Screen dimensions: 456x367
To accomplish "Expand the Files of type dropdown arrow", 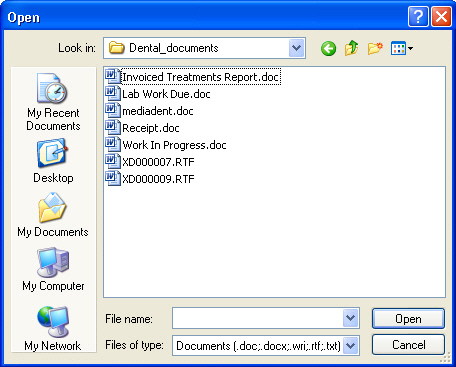I will 350,345.
